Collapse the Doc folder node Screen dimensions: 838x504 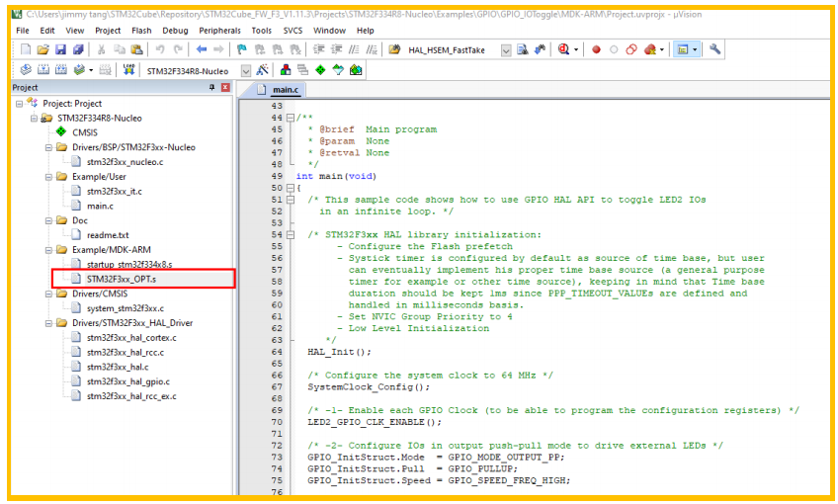coord(48,220)
